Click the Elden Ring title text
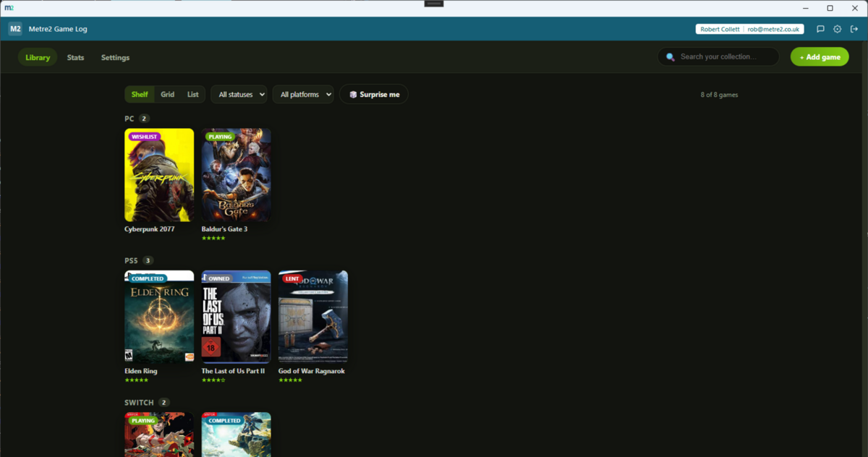The image size is (868, 457). (x=141, y=371)
